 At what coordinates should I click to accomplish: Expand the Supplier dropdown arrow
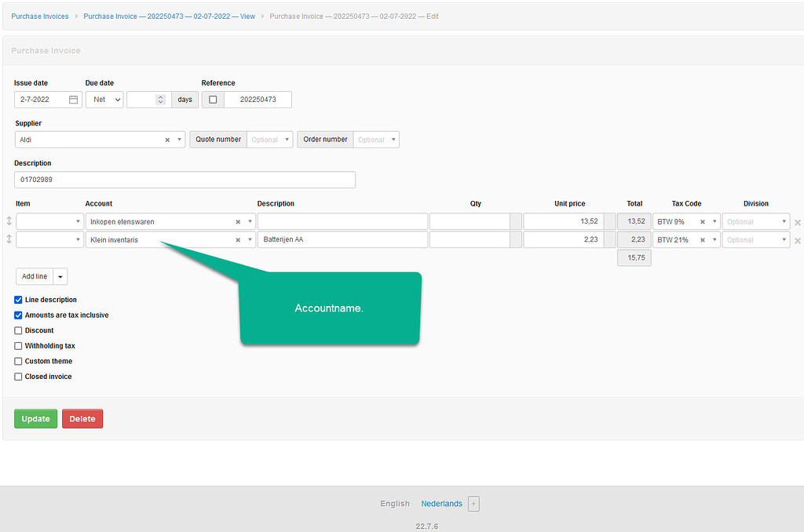click(180, 140)
